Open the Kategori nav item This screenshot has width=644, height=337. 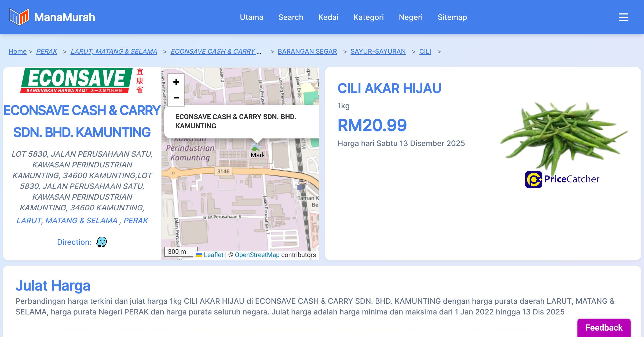click(368, 17)
